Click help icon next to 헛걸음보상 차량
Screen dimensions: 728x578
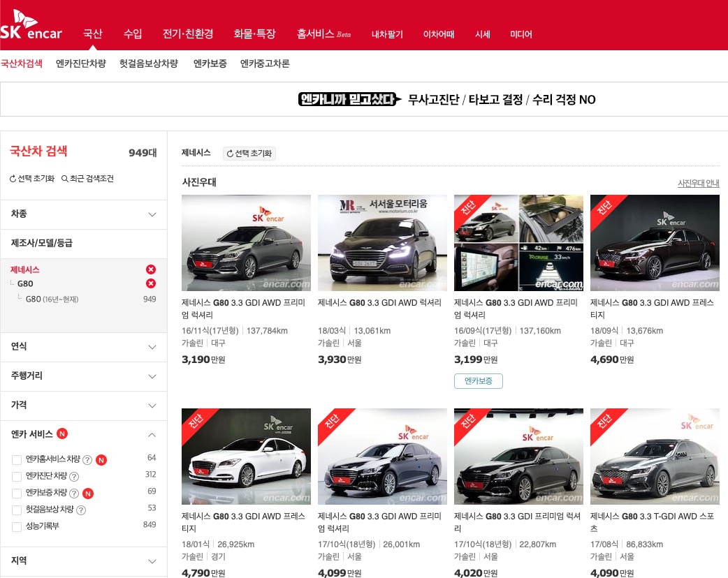(x=81, y=510)
